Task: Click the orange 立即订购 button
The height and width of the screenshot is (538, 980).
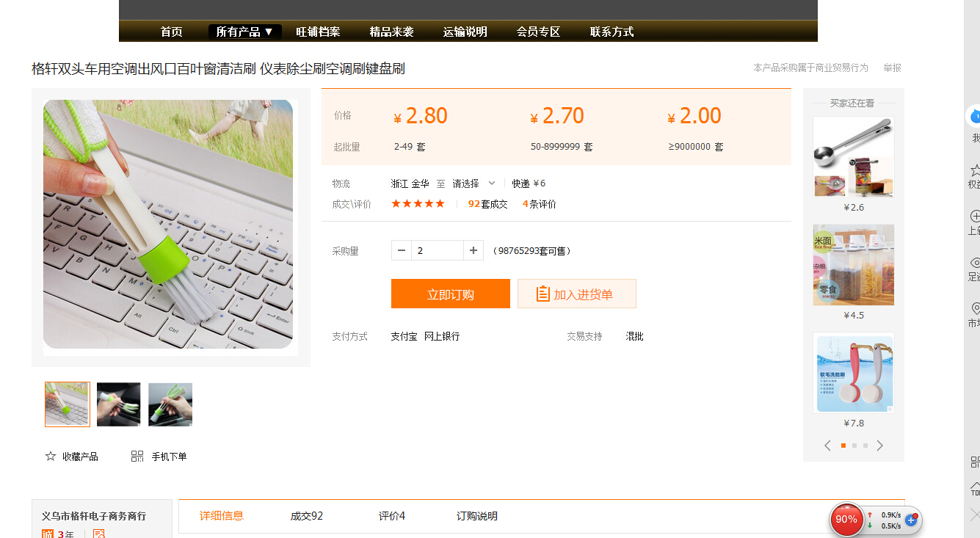Action: (450, 294)
